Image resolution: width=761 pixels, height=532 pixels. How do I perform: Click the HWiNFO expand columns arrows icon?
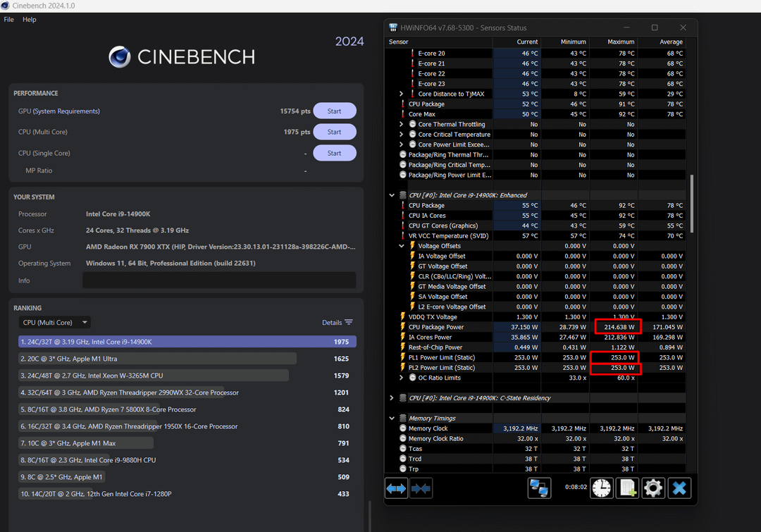point(396,488)
